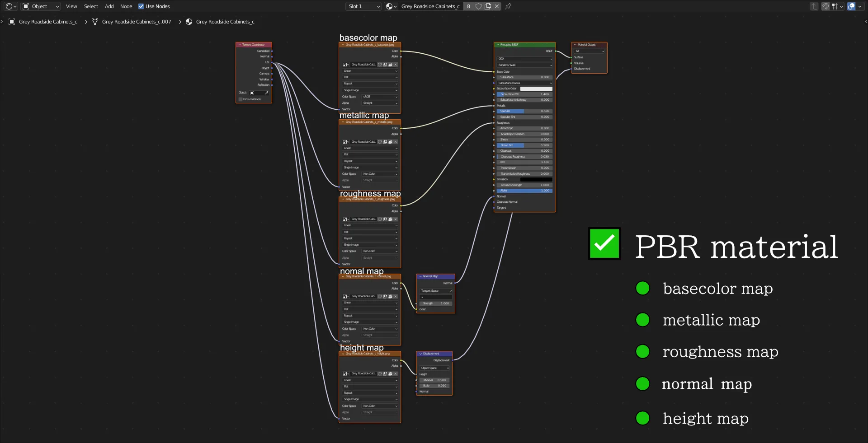Viewport: 868px width, 443px height.
Task: Toggle the Use Nodes checkbox
Action: (x=141, y=6)
